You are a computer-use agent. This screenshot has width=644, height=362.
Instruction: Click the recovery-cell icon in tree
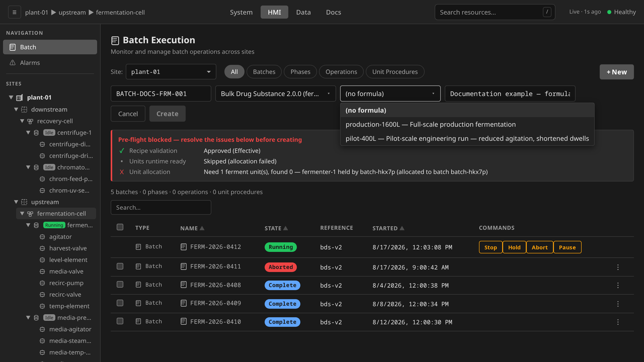[30, 121]
